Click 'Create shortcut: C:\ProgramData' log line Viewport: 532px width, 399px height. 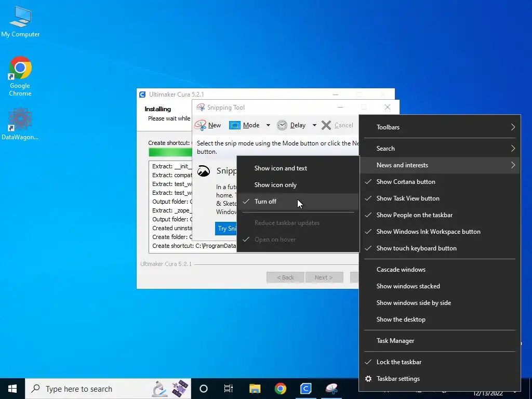pyautogui.click(x=194, y=246)
